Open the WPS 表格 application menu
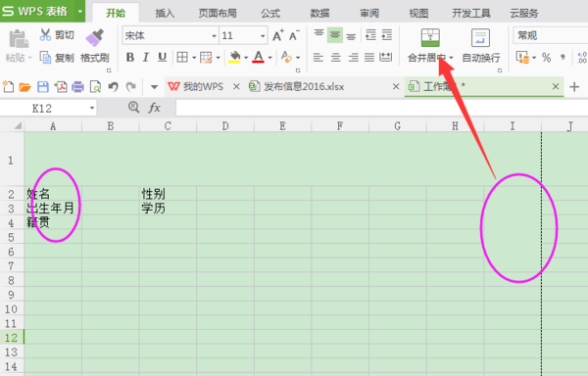This screenshot has height=376, width=588. click(x=42, y=11)
